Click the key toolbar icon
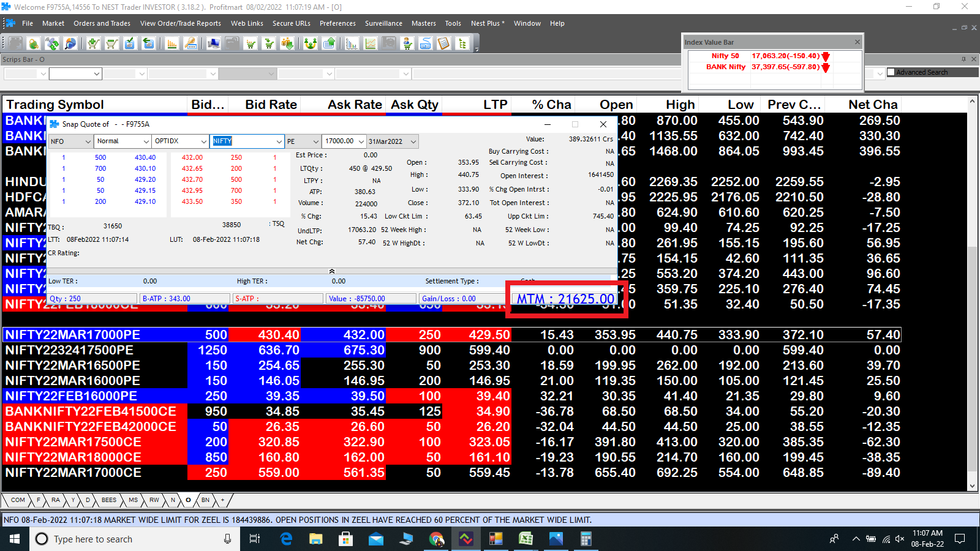This screenshot has width=980, height=551. [190, 43]
